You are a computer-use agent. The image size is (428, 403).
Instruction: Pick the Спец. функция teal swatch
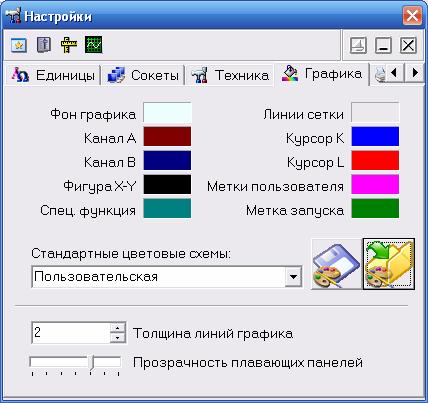pyautogui.click(x=167, y=208)
